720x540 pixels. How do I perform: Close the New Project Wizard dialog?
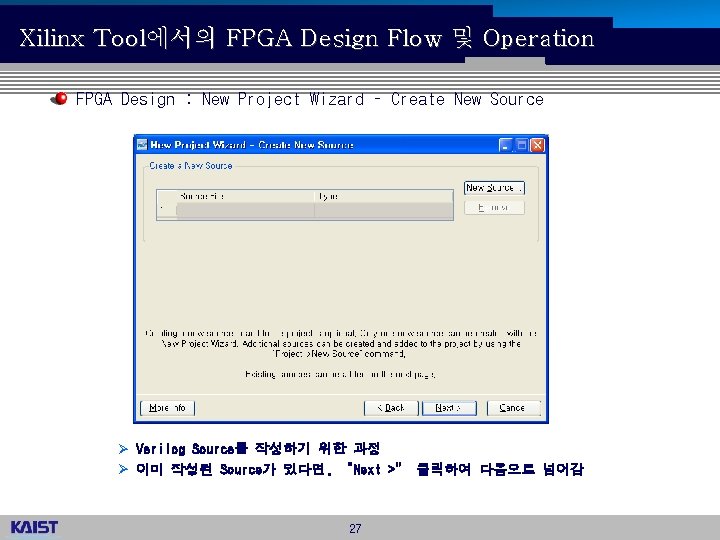537,145
